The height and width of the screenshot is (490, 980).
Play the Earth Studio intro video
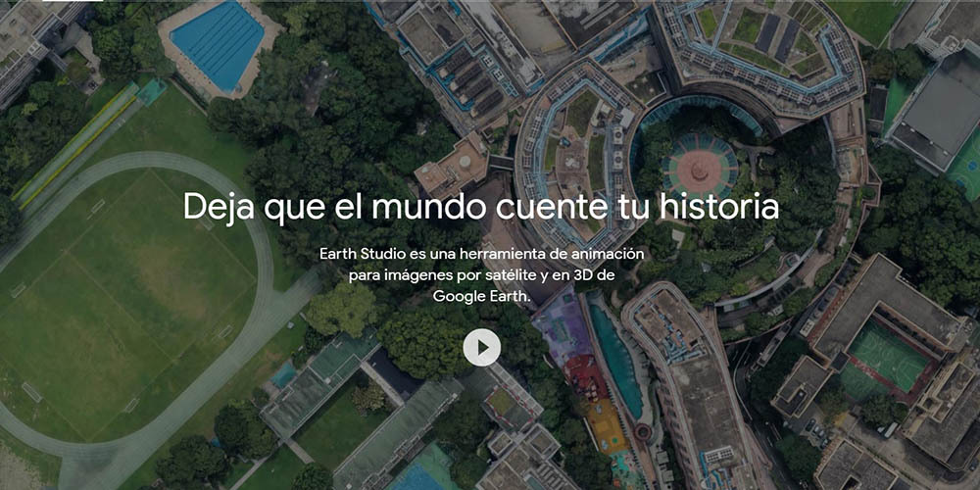click(x=481, y=347)
